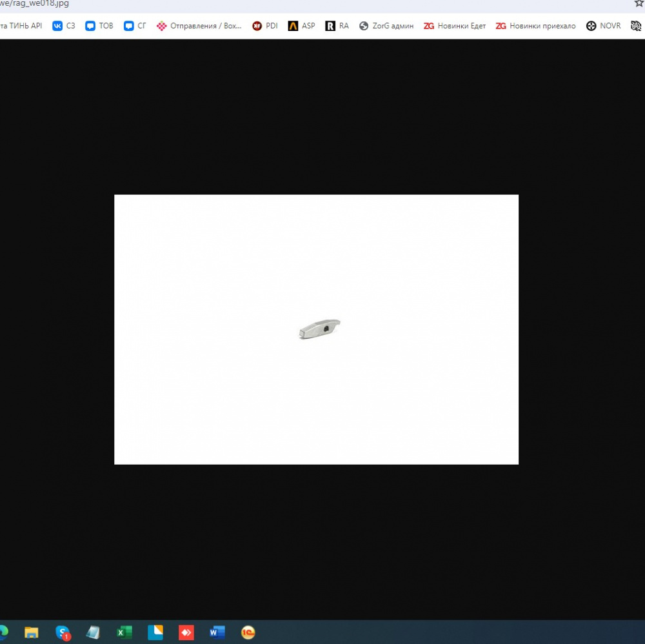Open the Новинки Едет bookmark
The width and height of the screenshot is (645, 644).
tap(455, 26)
